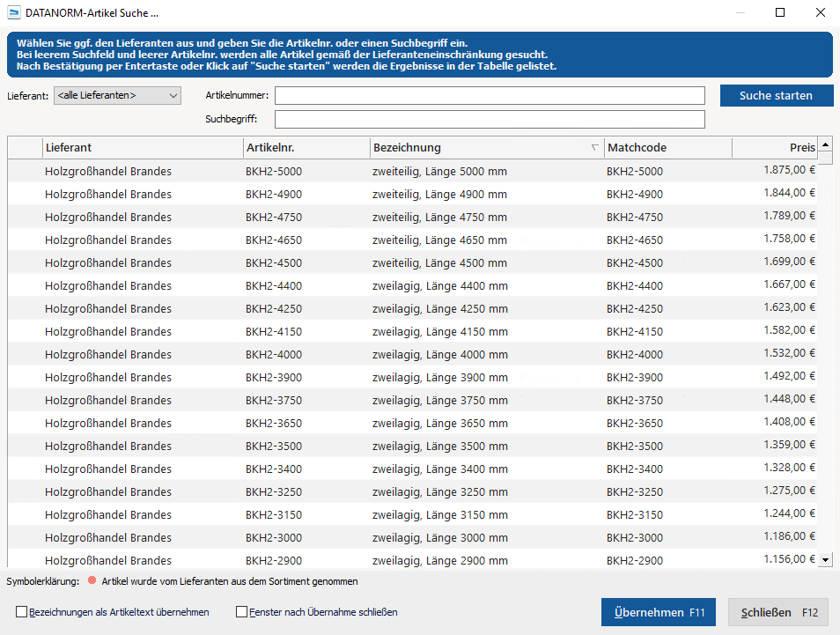Click the Schließen F12 button
The height and width of the screenshot is (635, 840).
[777, 612]
